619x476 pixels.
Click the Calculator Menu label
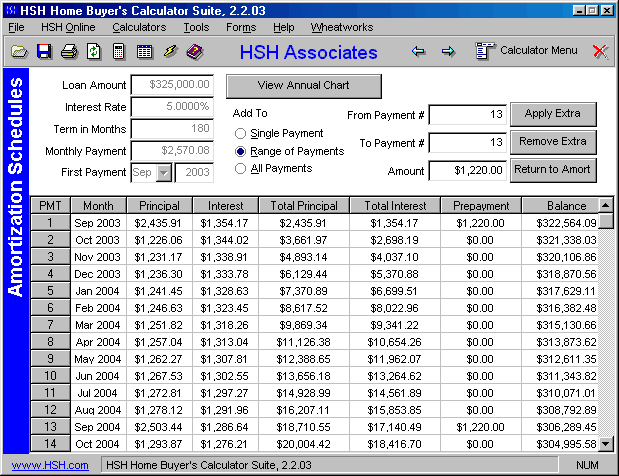pos(538,51)
